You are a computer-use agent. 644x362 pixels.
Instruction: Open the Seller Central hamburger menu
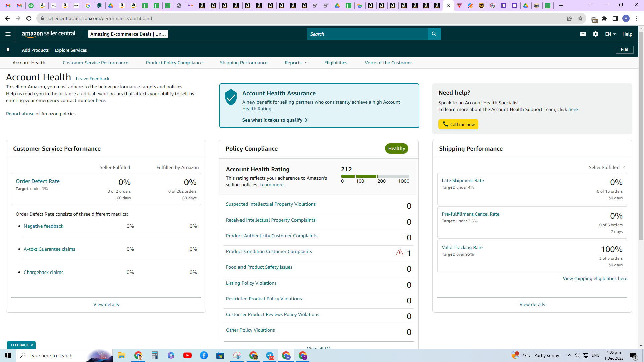(x=8, y=34)
